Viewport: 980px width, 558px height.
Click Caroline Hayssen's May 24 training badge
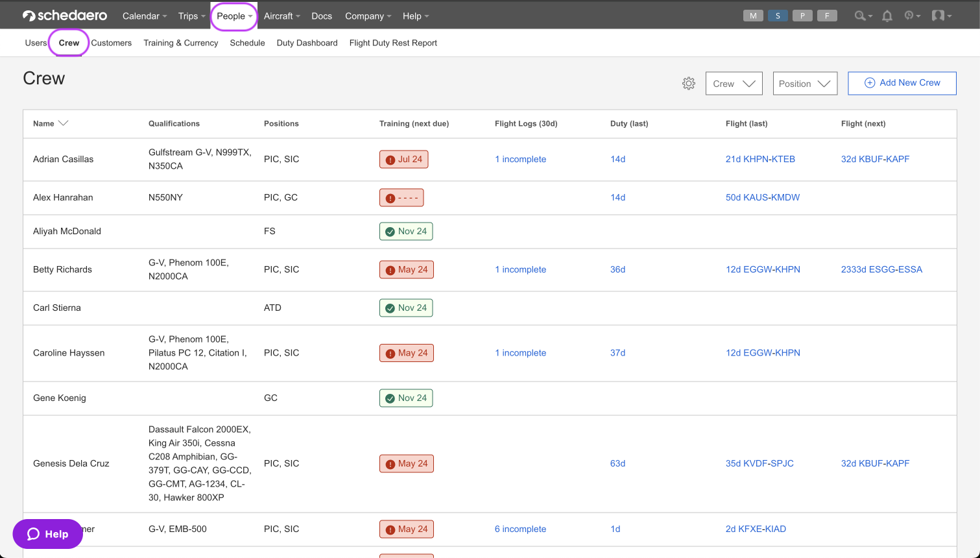[x=407, y=354]
